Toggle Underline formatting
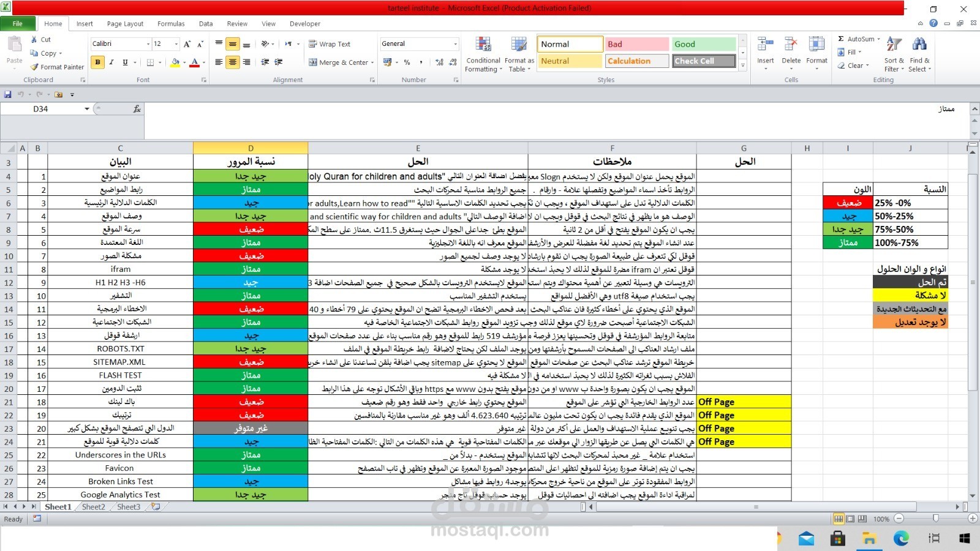 [125, 62]
